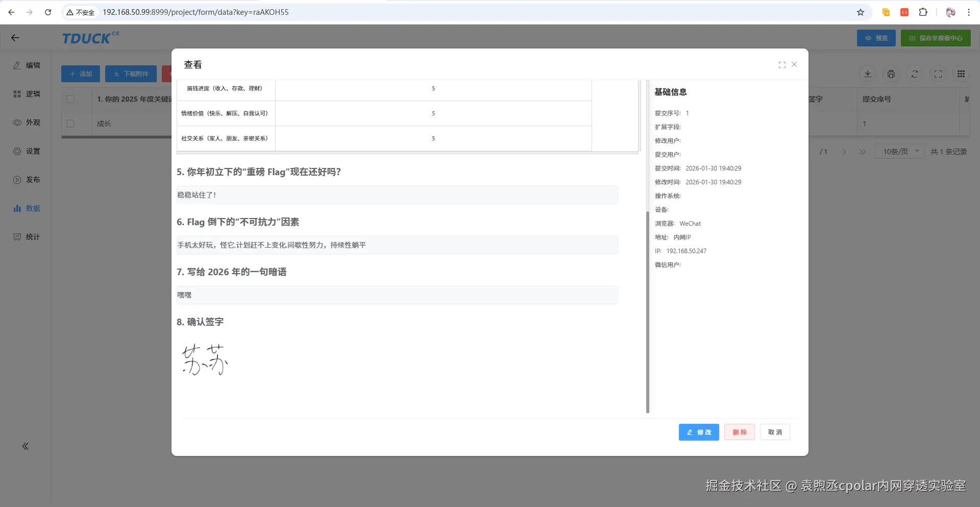
Task: Click question title 8. 确认签字
Action: (x=200, y=322)
